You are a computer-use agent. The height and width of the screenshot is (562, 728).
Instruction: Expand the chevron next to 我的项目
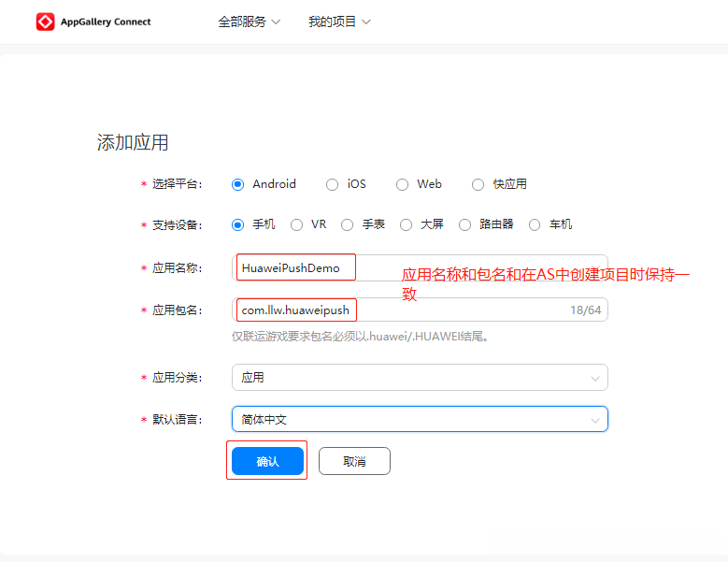coord(365,22)
